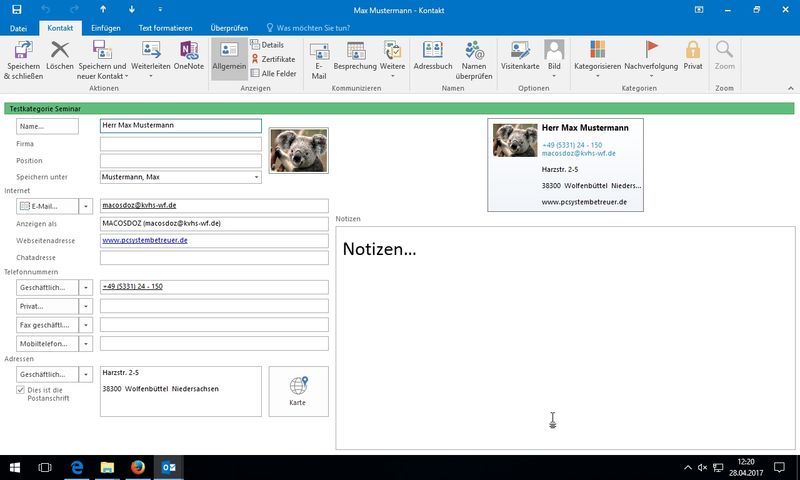Open the Adressbuch icon
The image size is (800, 480).
click(431, 50)
